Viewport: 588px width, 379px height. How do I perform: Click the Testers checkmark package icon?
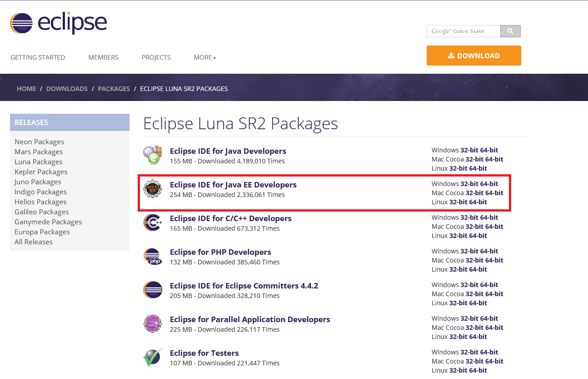[x=153, y=357]
